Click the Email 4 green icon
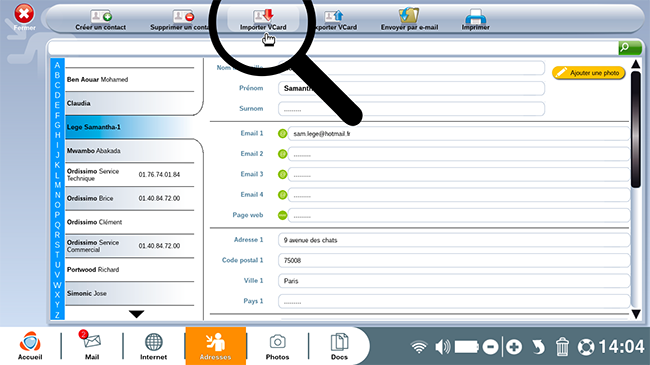 tap(282, 195)
